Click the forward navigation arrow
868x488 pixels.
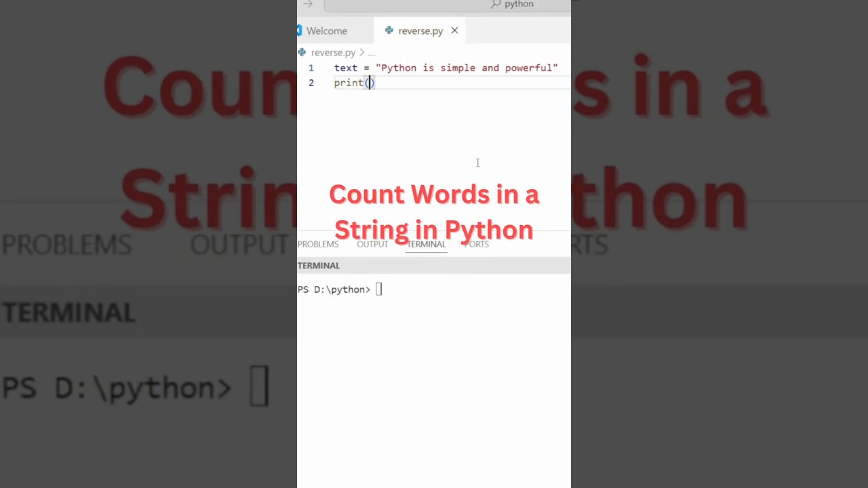[x=308, y=4]
